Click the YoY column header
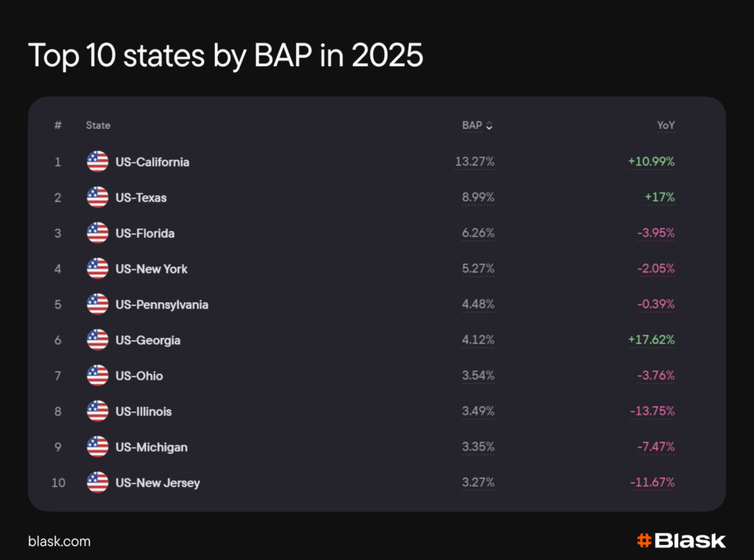Viewport: 754px width, 560px height. (666, 126)
